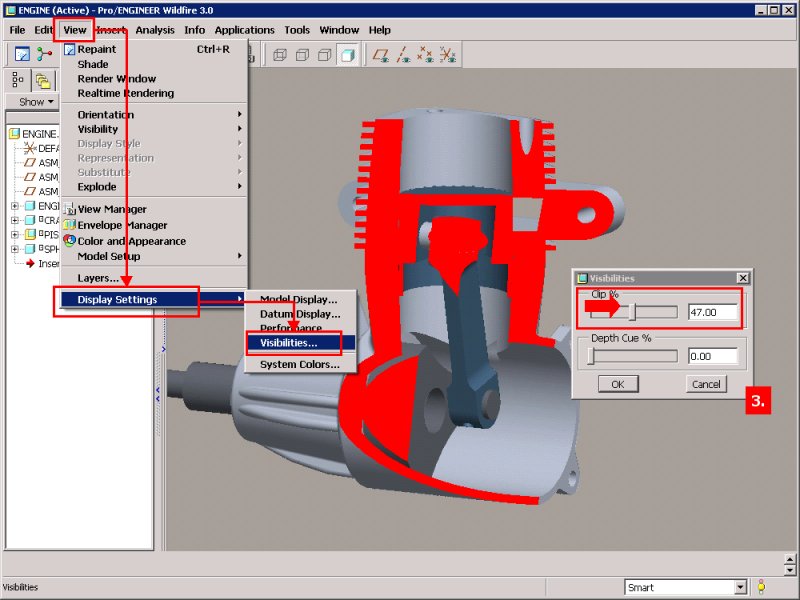The height and width of the screenshot is (600, 800).
Task: Expand the Orientation submenu
Action: [155, 115]
